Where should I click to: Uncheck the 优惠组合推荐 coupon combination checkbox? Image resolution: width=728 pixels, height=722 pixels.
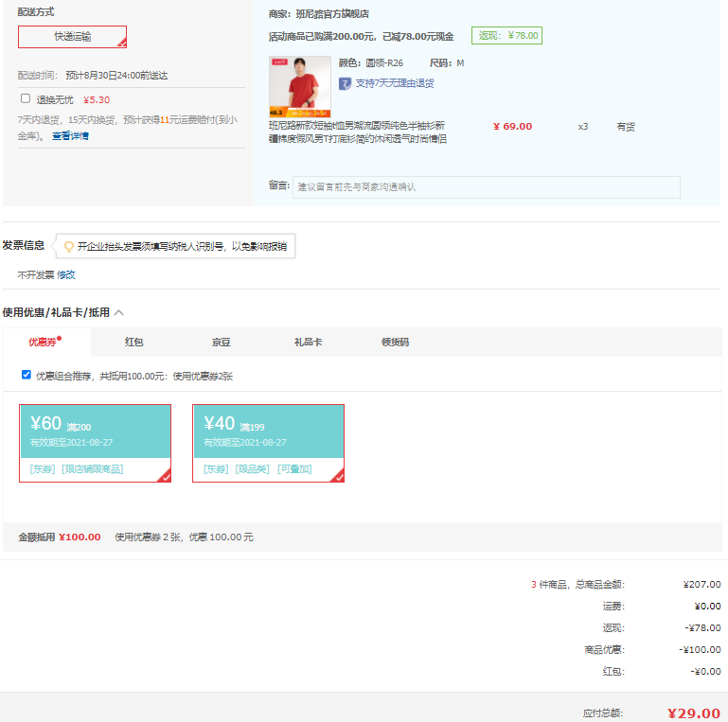(x=27, y=375)
